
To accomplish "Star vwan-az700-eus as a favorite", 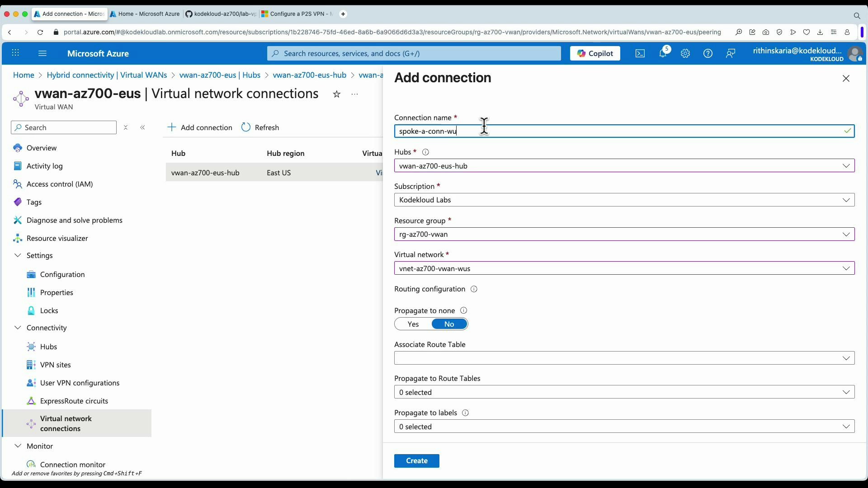I will coord(337,94).
